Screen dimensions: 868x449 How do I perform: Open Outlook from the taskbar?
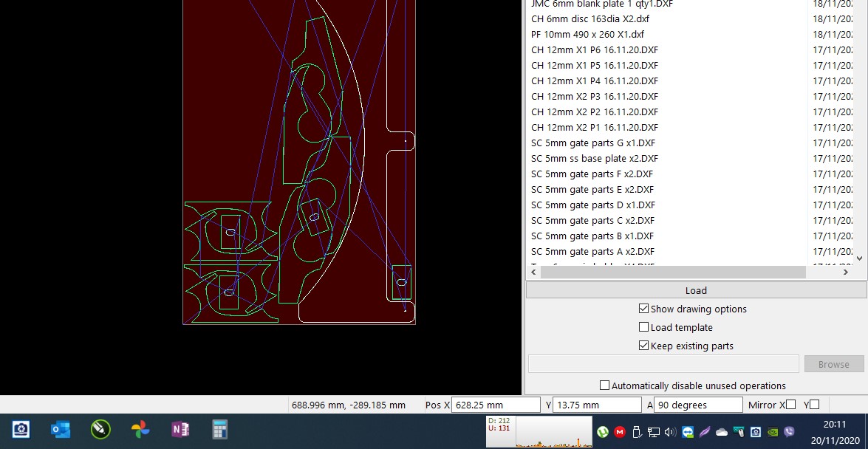(61, 430)
